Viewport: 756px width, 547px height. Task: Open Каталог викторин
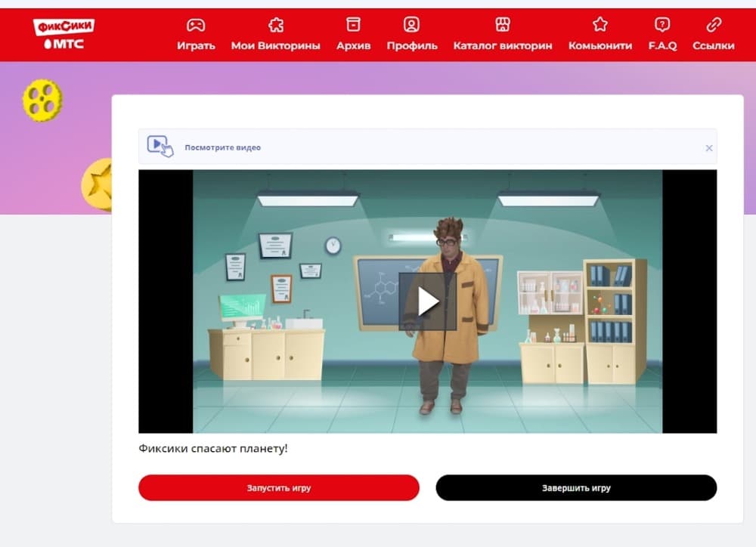point(503,46)
